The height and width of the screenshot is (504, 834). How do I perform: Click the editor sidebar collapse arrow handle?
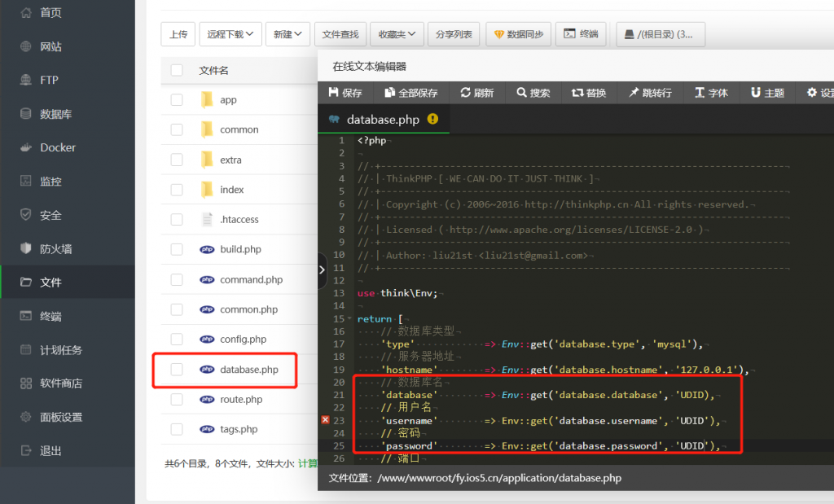click(x=322, y=269)
